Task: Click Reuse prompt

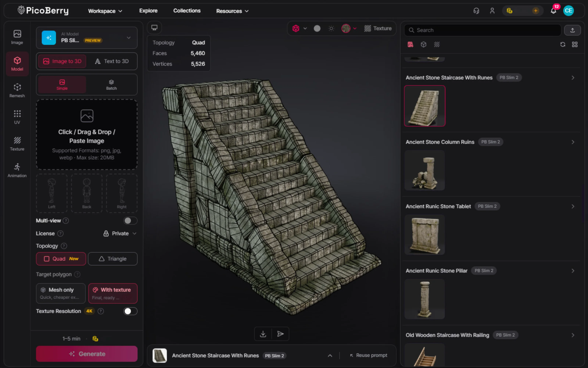Action: tap(369, 356)
